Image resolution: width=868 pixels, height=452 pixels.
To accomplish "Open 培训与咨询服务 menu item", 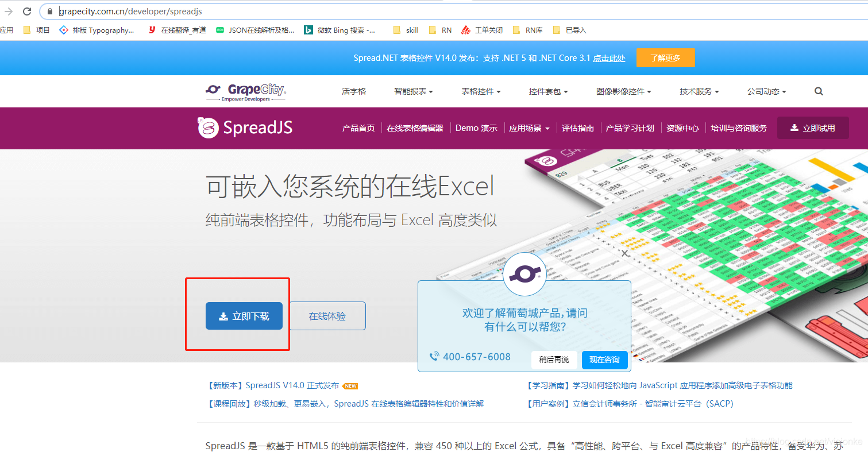I will (x=739, y=128).
